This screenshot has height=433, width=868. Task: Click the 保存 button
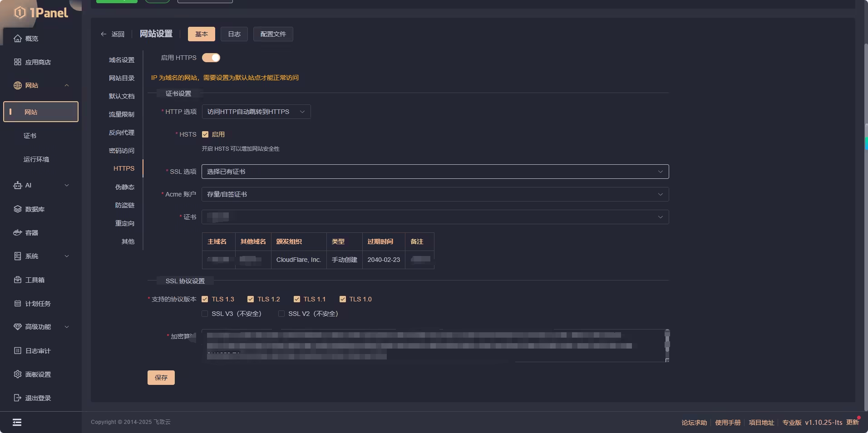161,378
